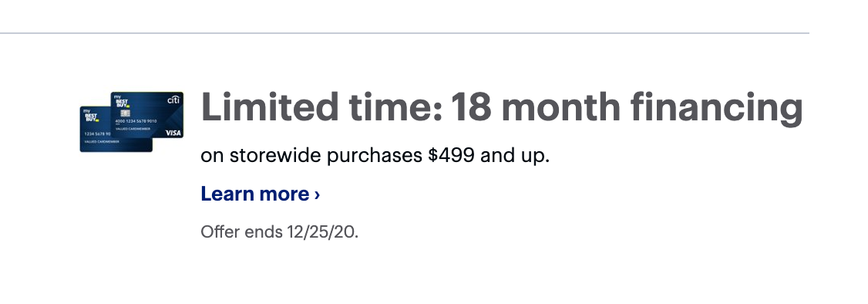Click the chevron arrow after Learn more

pyautogui.click(x=317, y=194)
